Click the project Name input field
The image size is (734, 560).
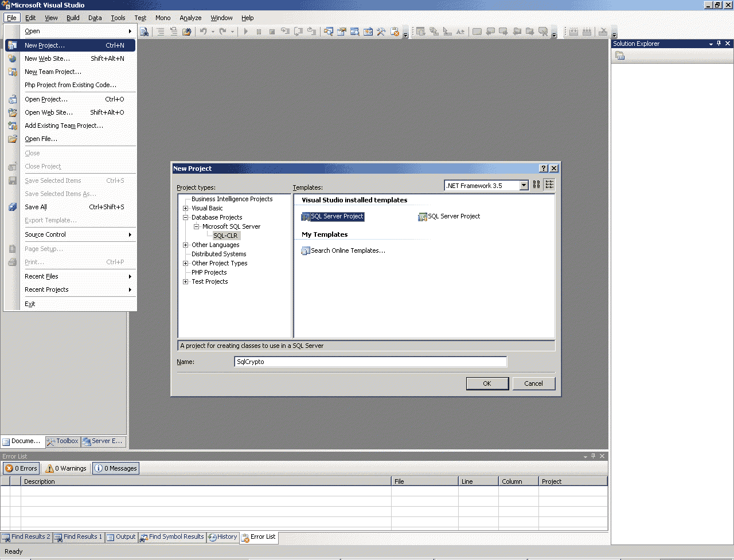click(370, 362)
